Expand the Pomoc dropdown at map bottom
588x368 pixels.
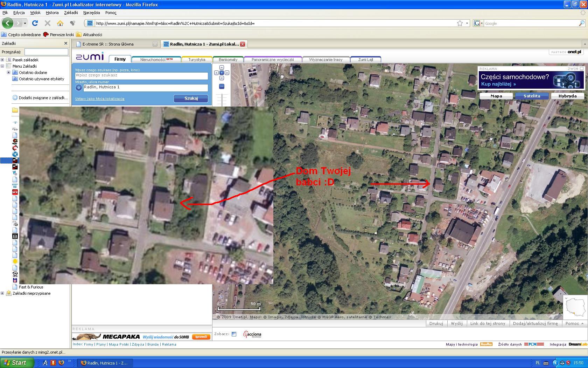tap(575, 323)
